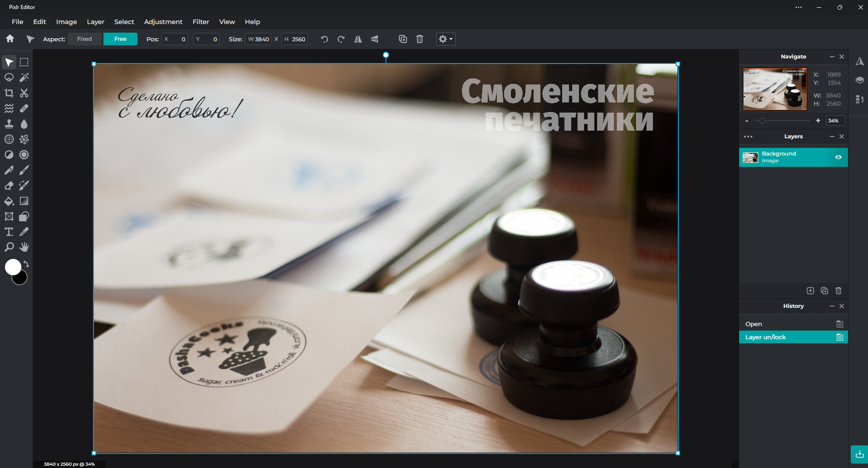Select the Crop tool
868x468 pixels.
point(9,93)
